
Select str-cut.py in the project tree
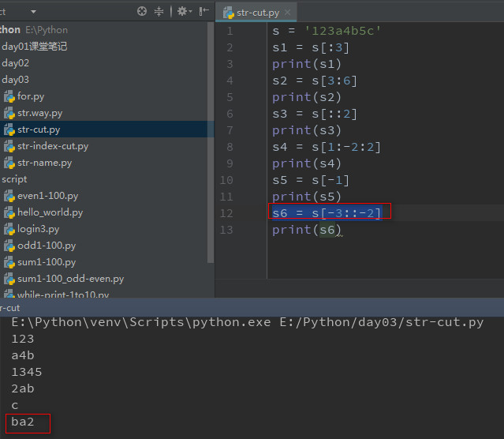click(39, 129)
